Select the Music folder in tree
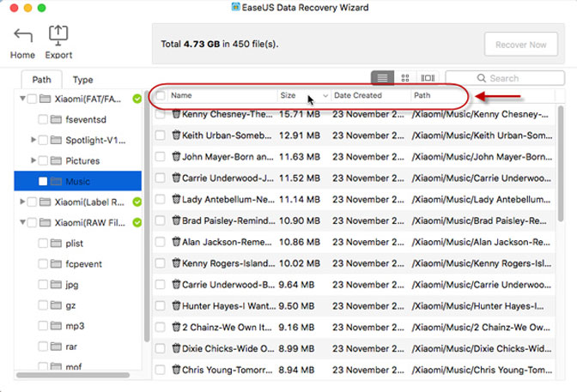 (x=77, y=181)
